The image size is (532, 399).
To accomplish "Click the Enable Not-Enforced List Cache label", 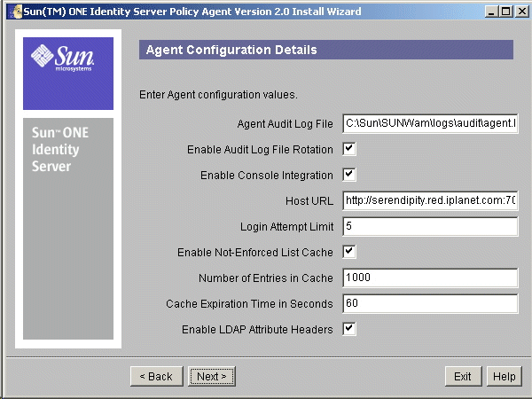I will click(x=255, y=253).
